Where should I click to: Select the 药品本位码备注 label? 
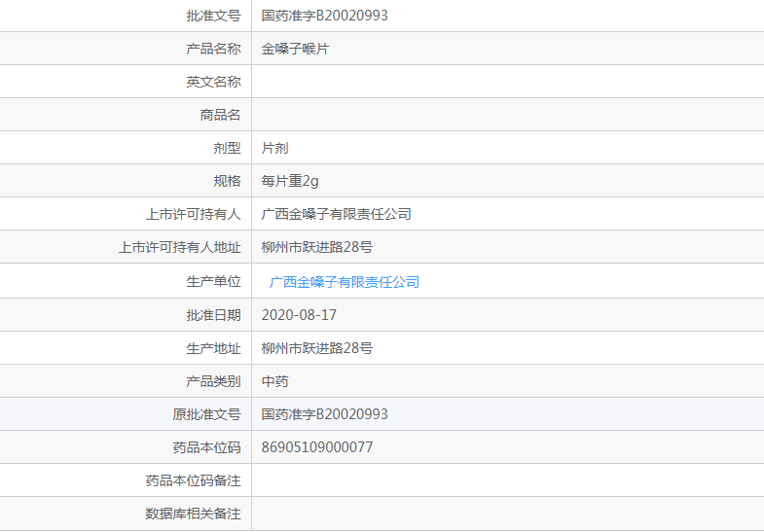(193, 480)
